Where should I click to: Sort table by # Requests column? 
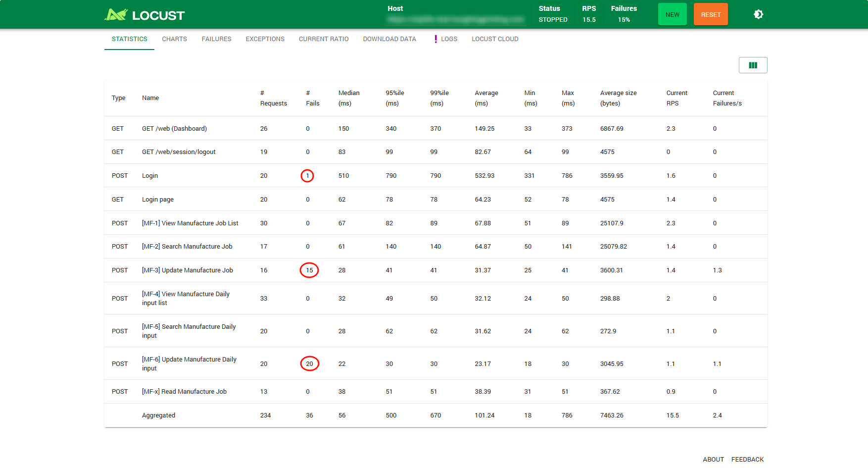pos(273,98)
